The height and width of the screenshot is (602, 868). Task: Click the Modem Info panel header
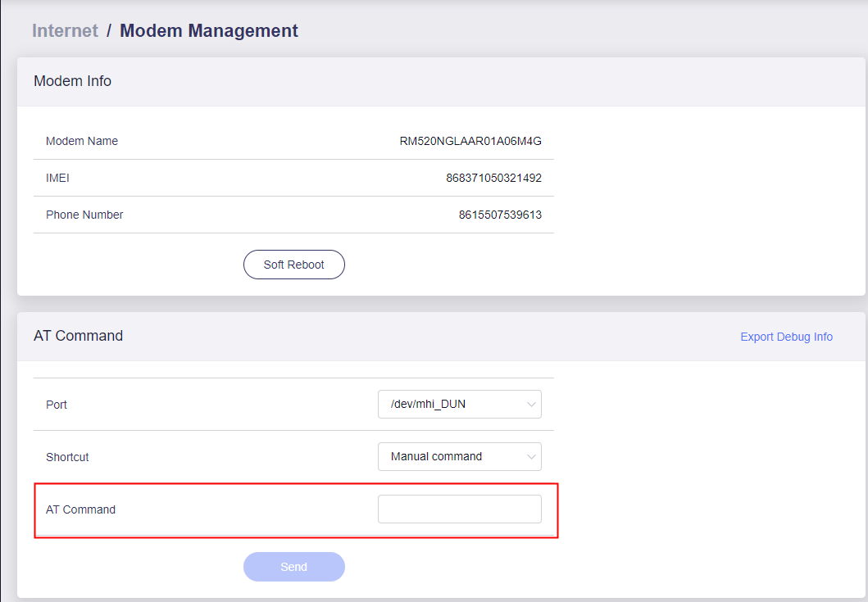[x=72, y=81]
